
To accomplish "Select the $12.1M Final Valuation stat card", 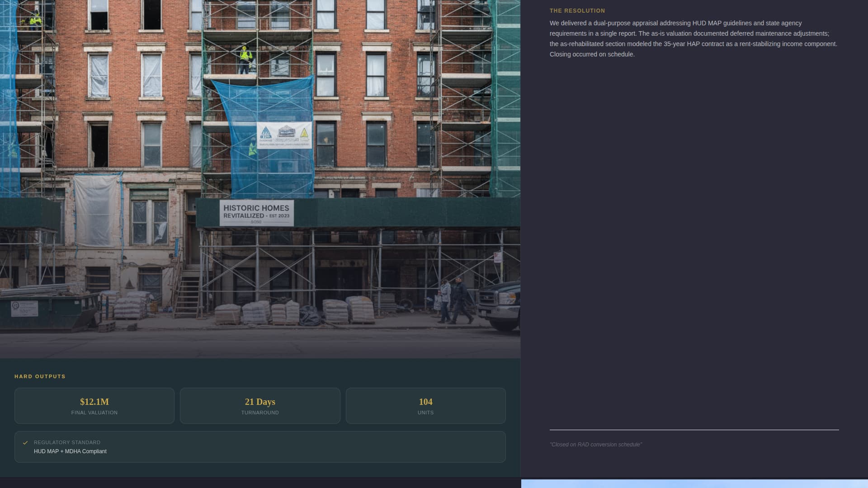I will (94, 405).
